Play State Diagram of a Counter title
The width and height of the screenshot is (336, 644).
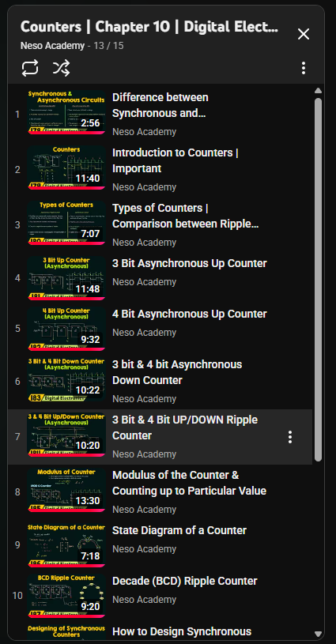pyautogui.click(x=179, y=530)
